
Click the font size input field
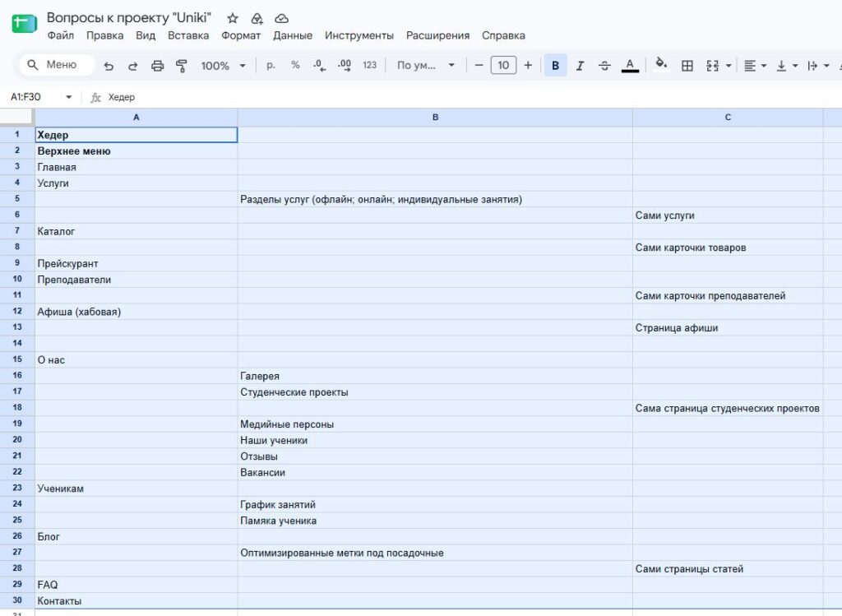tap(503, 66)
